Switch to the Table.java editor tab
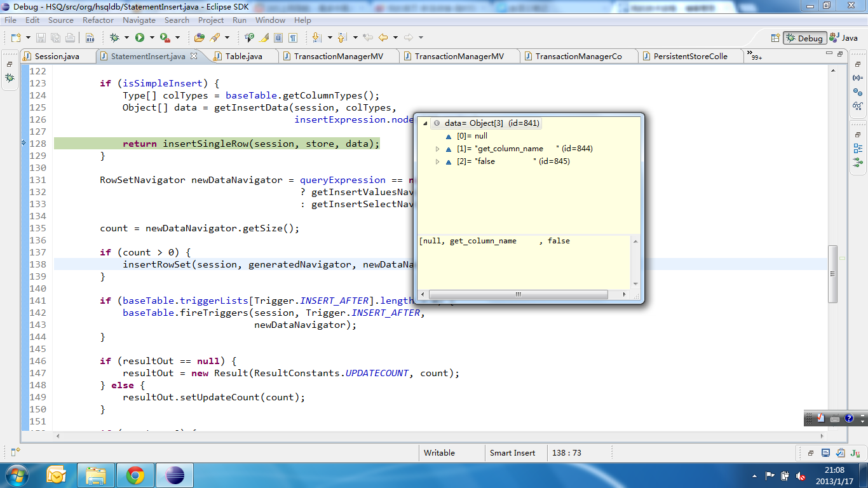868x488 pixels. click(x=243, y=57)
